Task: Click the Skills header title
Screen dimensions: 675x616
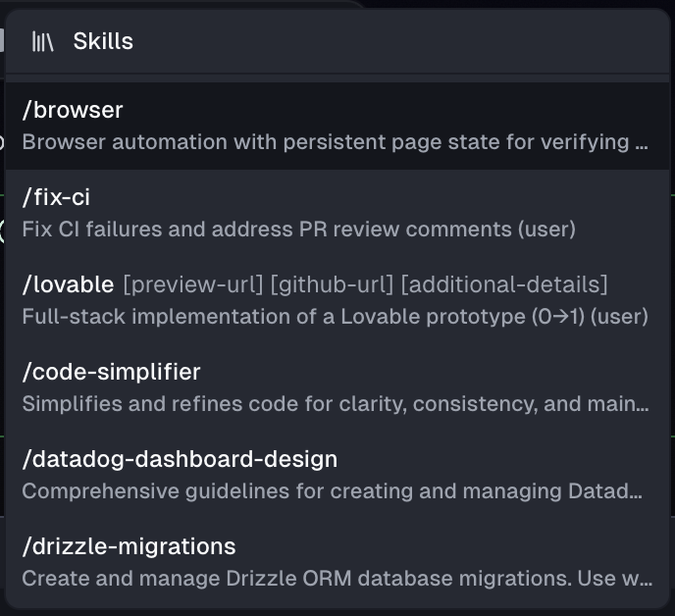Action: pyautogui.click(x=103, y=41)
